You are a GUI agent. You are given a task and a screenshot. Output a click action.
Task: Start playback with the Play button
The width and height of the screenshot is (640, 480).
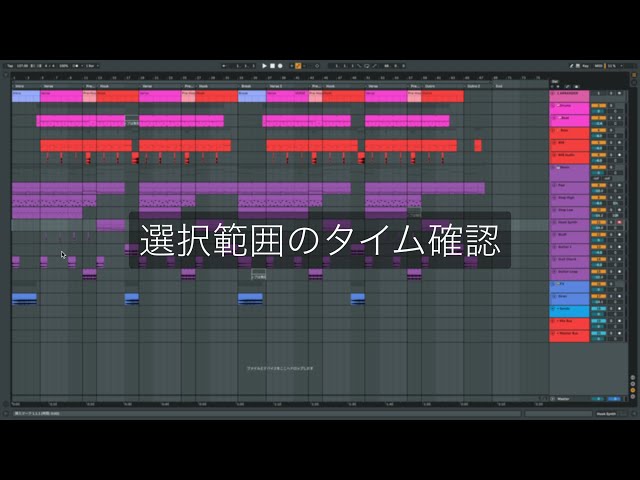coord(264,66)
